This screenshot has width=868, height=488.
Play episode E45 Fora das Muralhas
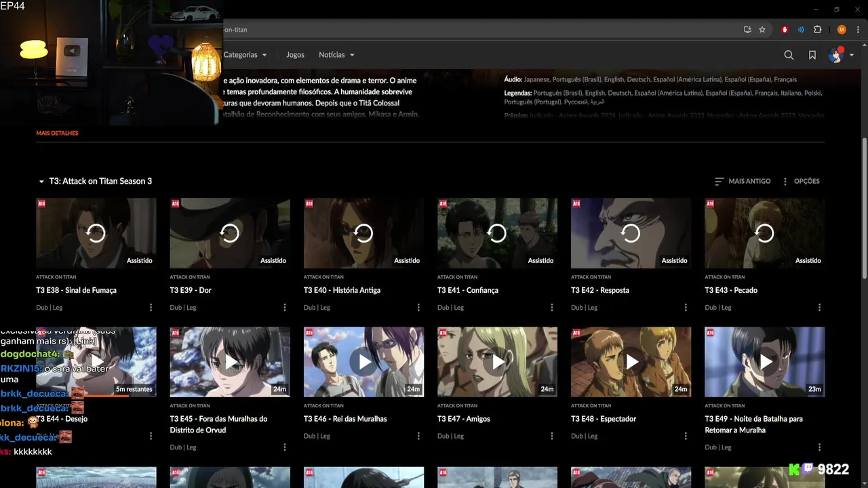click(230, 362)
